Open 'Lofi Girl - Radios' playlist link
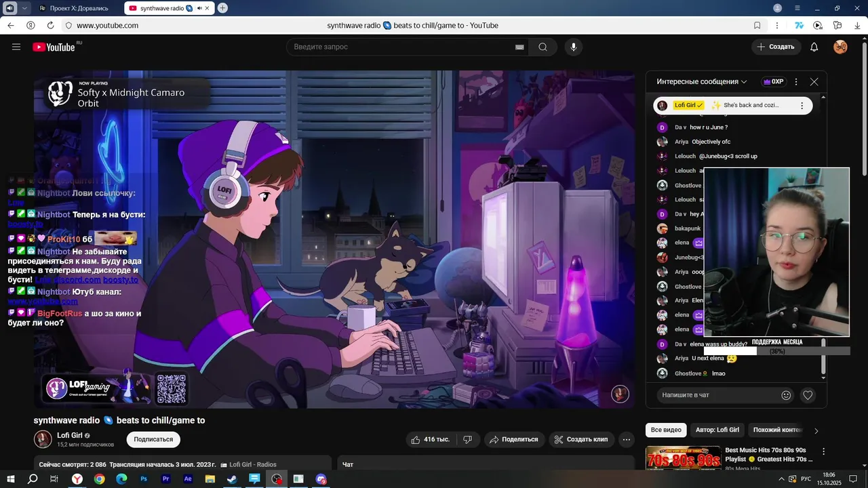 (x=252, y=464)
